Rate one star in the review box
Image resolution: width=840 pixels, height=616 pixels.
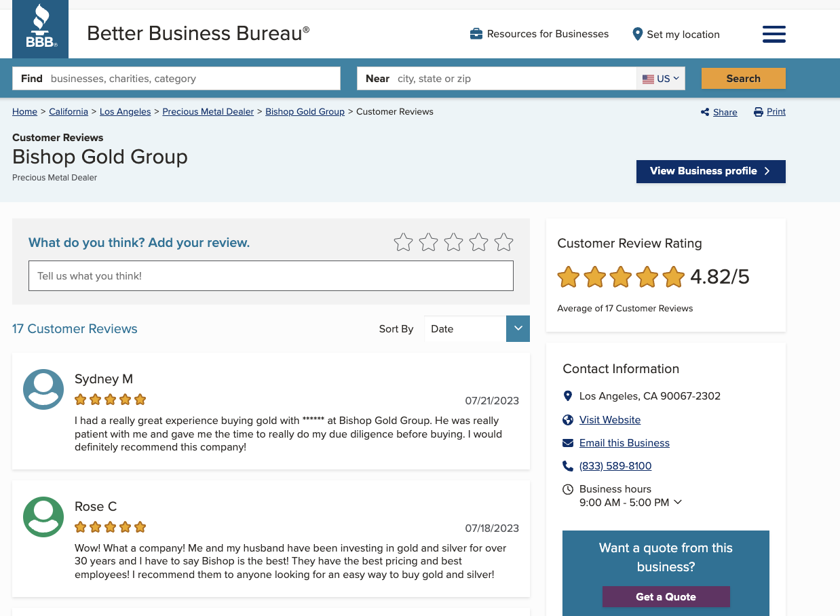[x=403, y=242]
